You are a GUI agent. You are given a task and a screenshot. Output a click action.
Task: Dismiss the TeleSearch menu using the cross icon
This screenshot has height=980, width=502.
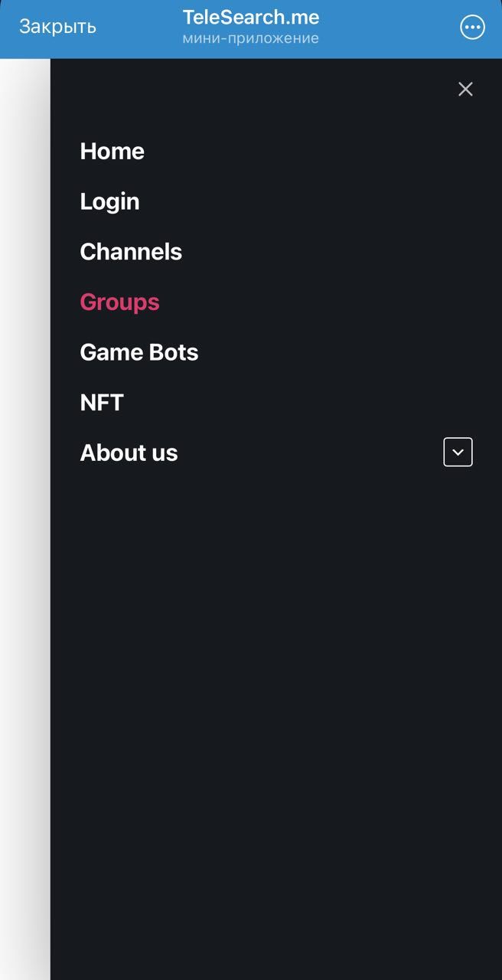click(465, 89)
